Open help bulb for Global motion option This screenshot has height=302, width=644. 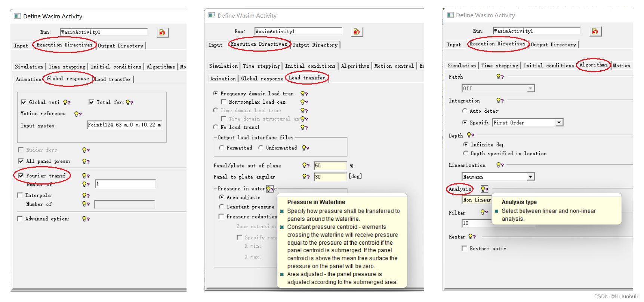pos(67,102)
